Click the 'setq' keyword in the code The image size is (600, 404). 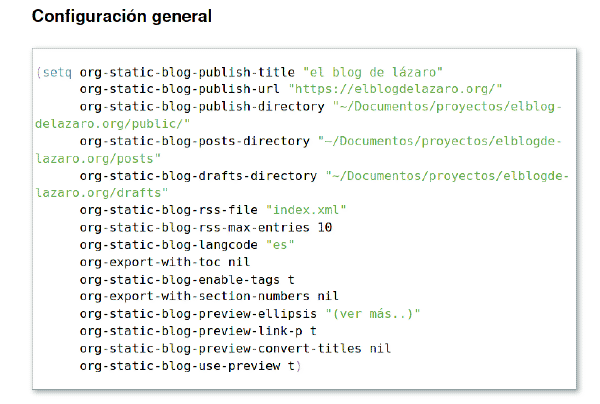[x=57, y=72]
